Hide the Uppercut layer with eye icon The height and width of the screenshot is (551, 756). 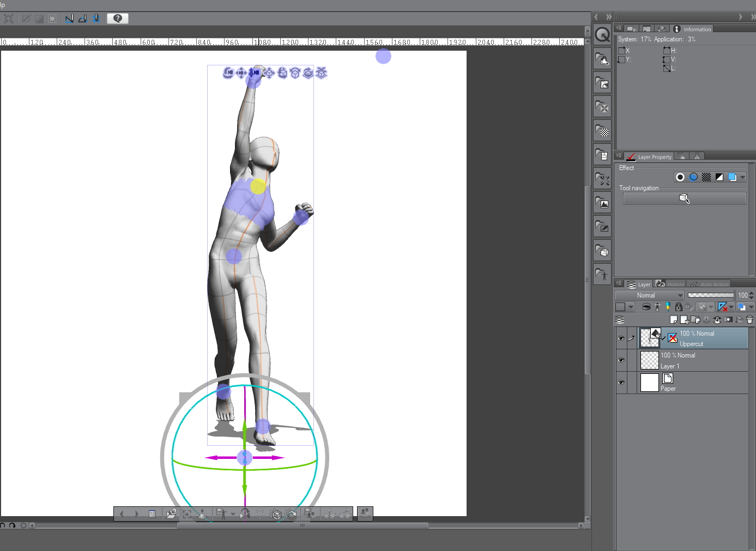(x=621, y=338)
